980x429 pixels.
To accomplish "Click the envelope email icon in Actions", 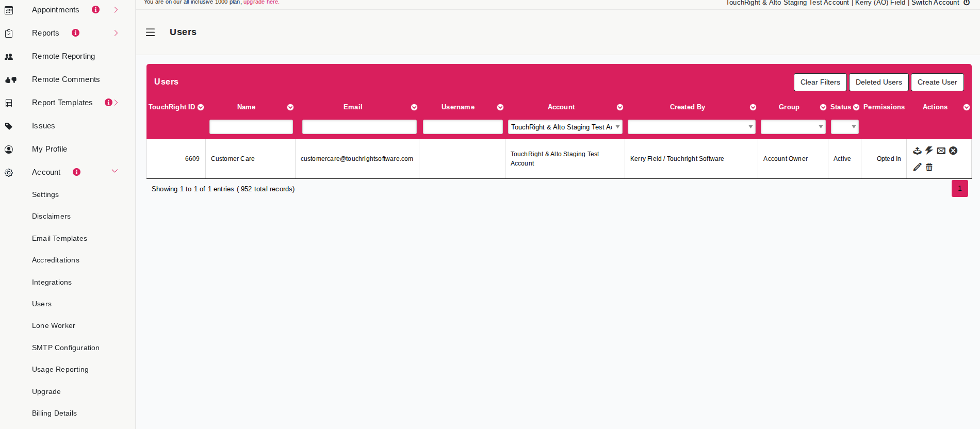I will click(x=941, y=151).
